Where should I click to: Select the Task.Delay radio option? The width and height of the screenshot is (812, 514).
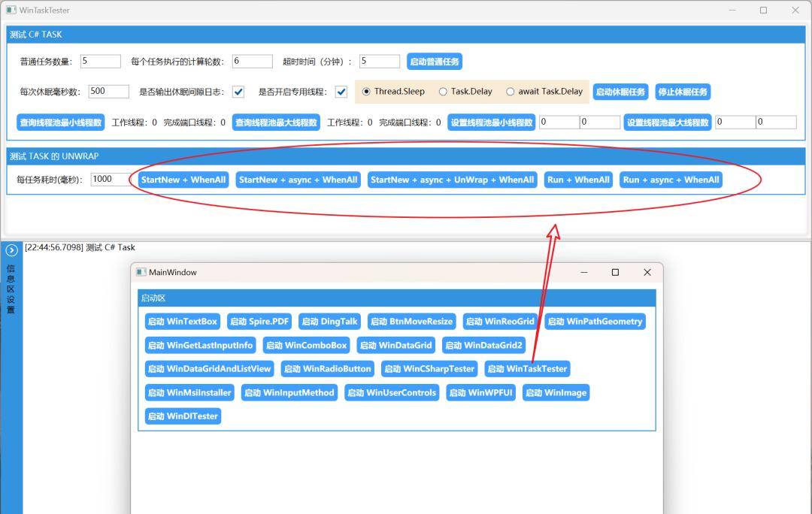tap(443, 92)
